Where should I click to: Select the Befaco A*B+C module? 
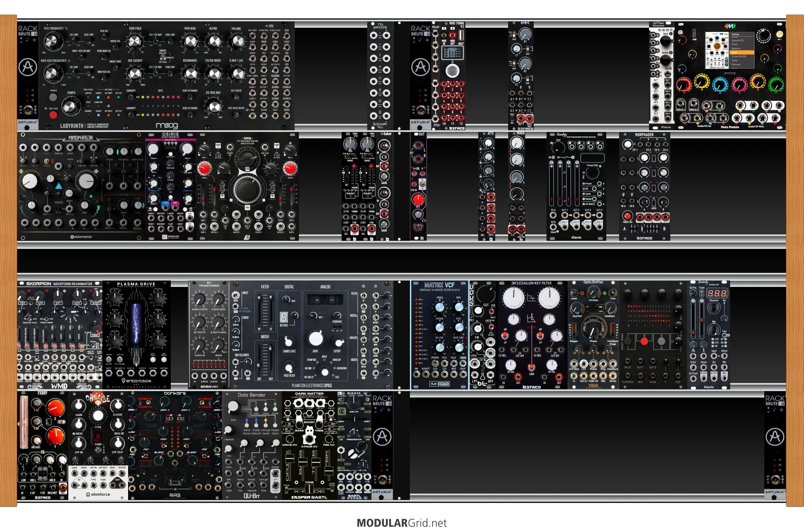coord(521,76)
